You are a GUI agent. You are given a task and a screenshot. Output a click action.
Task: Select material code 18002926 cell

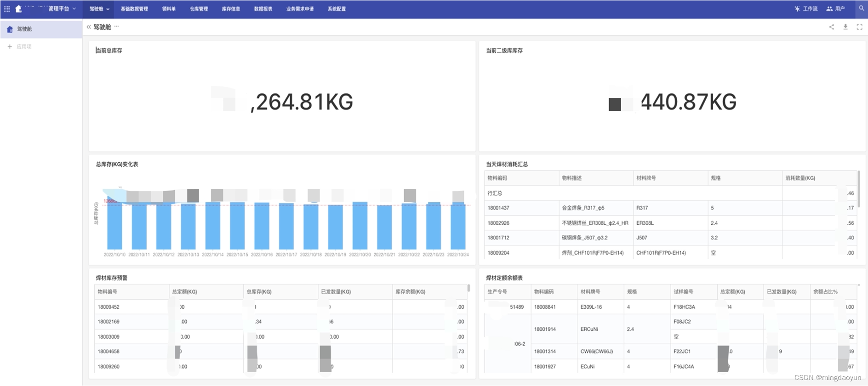[x=522, y=223]
